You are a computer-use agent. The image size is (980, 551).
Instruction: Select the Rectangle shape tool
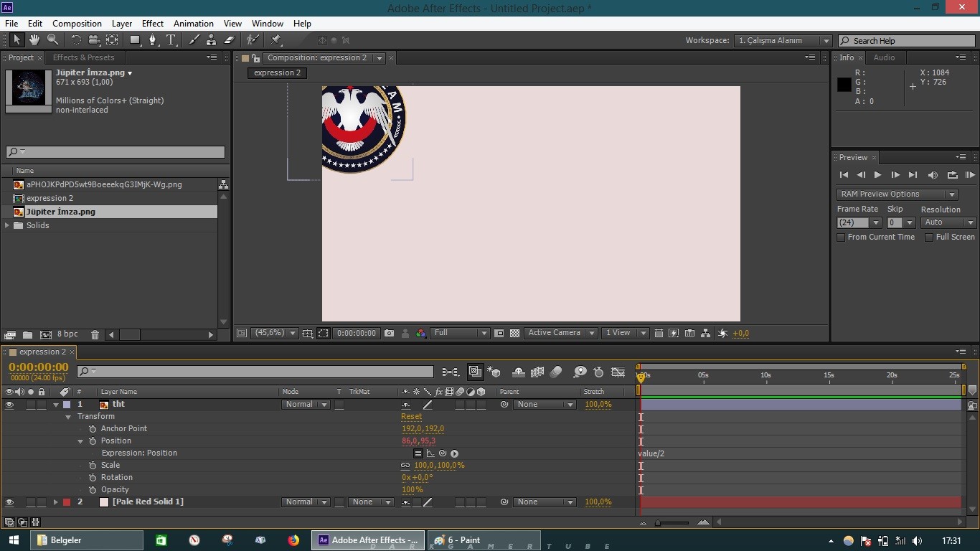[x=135, y=40]
